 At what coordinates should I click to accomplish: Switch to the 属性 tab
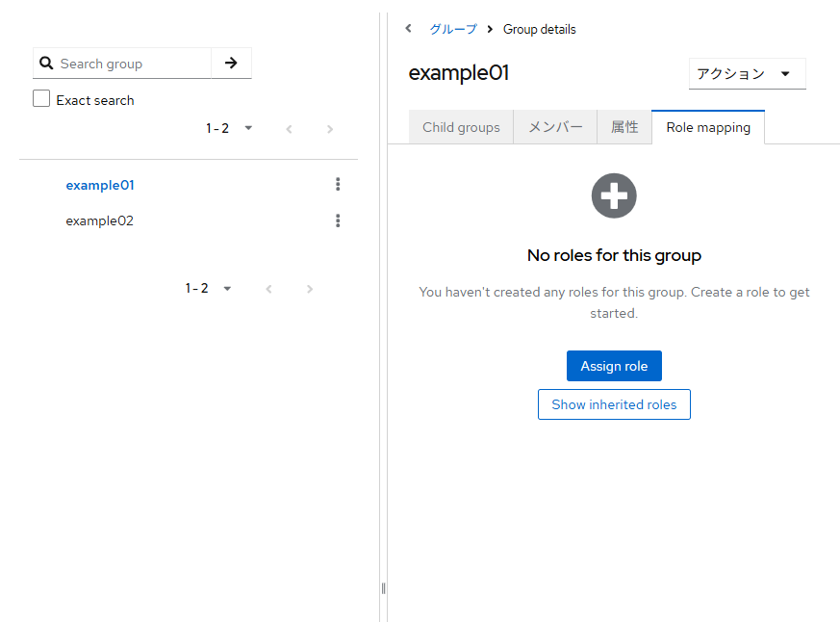(x=624, y=127)
